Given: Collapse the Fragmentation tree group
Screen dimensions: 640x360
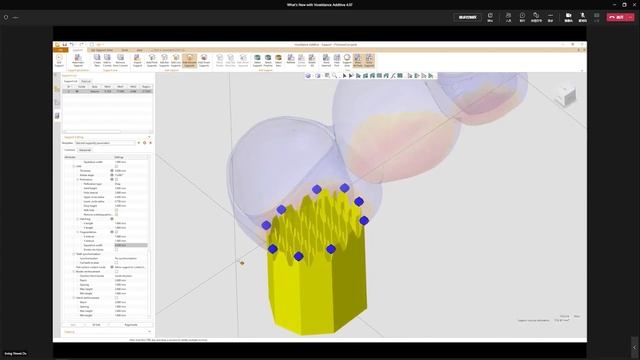Looking at the screenshot, I should [x=78, y=232].
